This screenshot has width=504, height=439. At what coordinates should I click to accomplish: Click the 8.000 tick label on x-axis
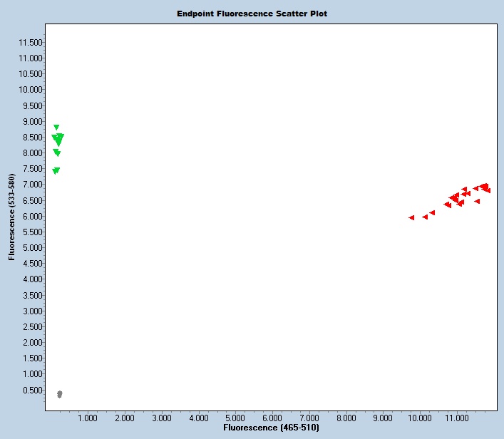click(346, 418)
